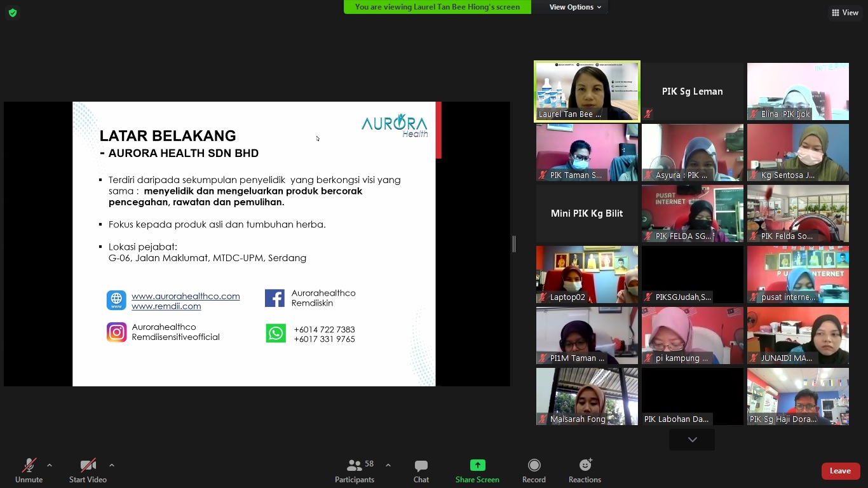Click the green encryption shield icon
Screen dimensions: 868x488
[13, 13]
